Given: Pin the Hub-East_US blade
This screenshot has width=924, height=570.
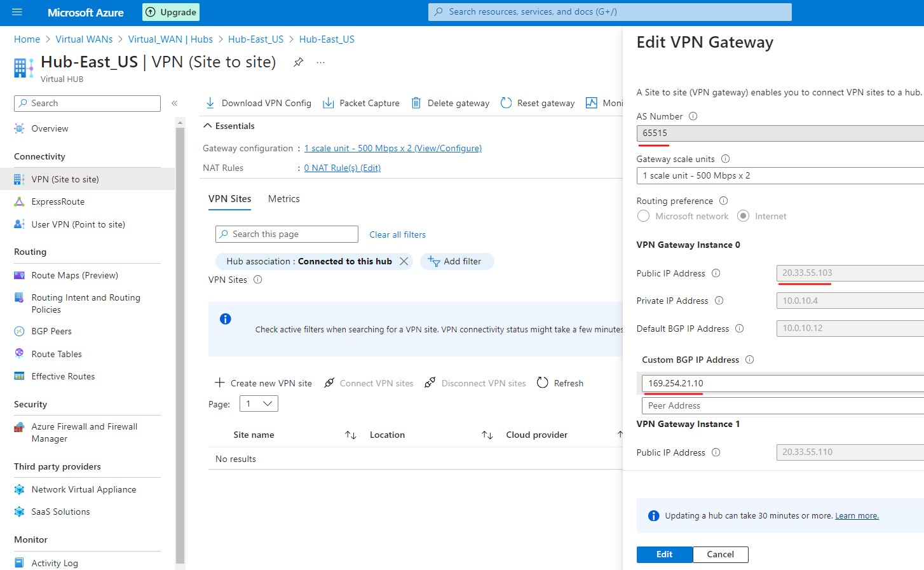Looking at the screenshot, I should pos(298,62).
